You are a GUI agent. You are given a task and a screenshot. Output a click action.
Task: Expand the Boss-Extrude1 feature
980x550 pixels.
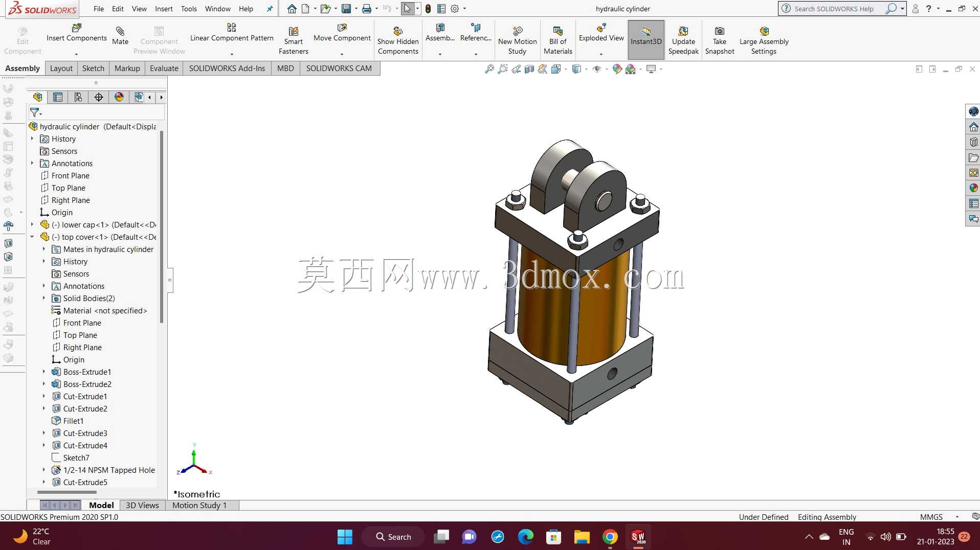44,372
